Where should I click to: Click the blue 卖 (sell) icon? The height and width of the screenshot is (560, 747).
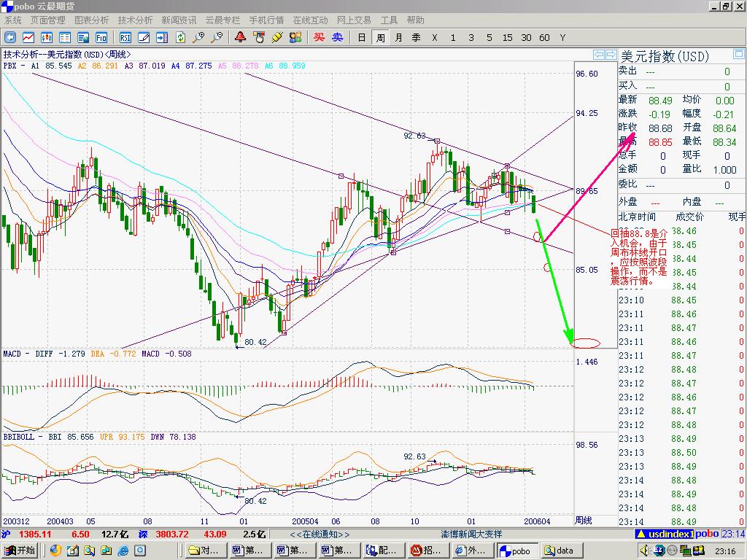click(x=337, y=37)
